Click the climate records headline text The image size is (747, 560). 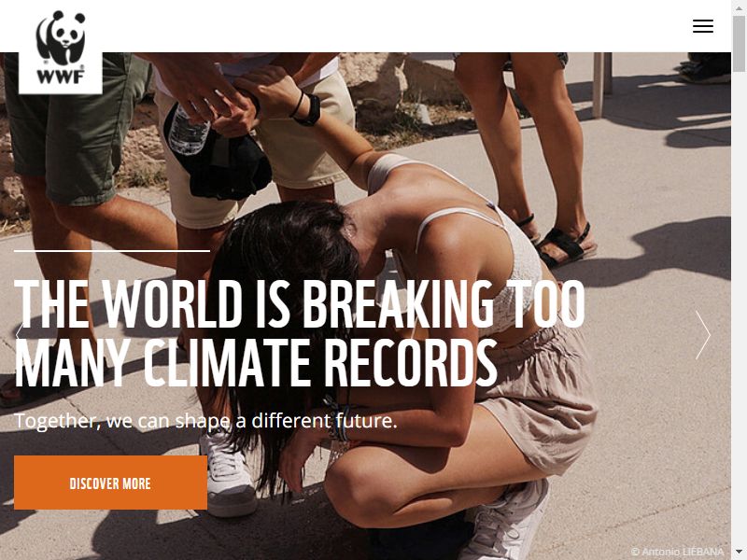tap(299, 333)
